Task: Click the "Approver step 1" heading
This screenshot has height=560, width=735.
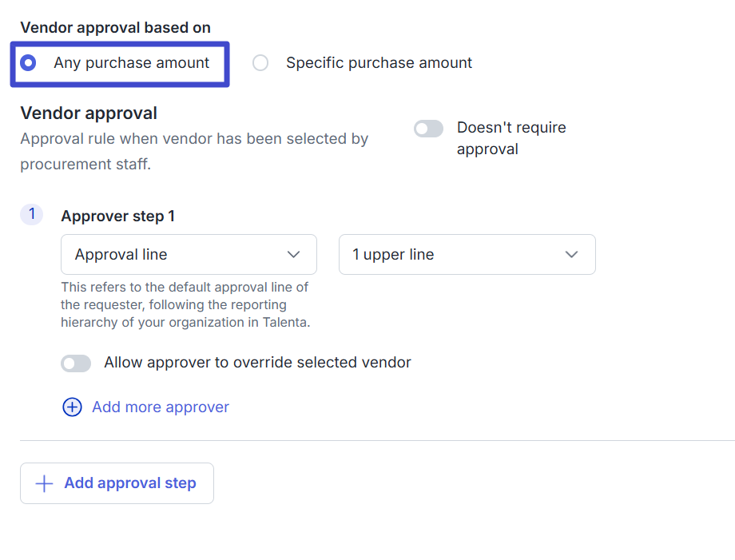Action: 117,216
